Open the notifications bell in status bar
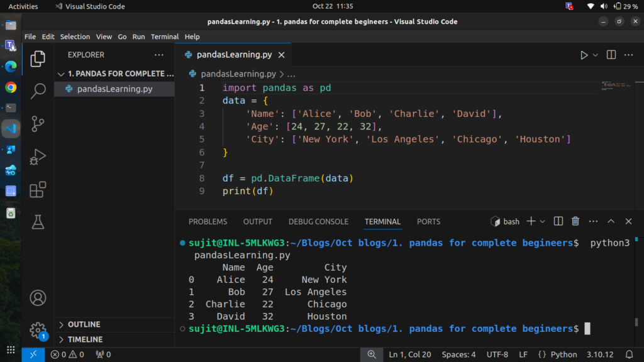The image size is (644, 362). tap(629, 354)
